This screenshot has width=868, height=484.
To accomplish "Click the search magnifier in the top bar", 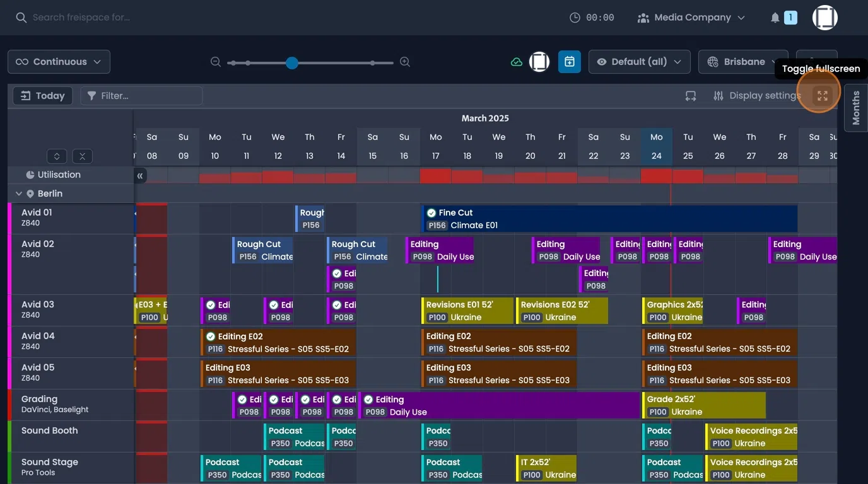I will coord(21,17).
